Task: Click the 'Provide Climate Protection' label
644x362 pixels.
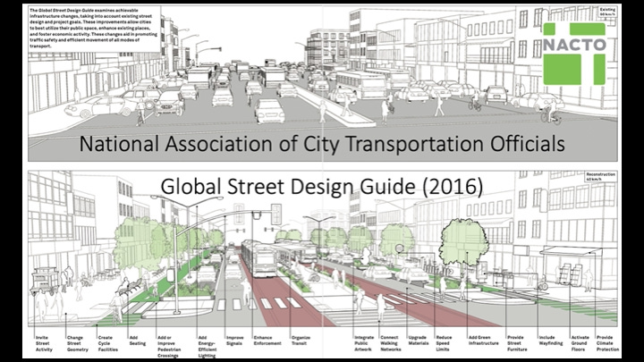Action: (x=608, y=343)
